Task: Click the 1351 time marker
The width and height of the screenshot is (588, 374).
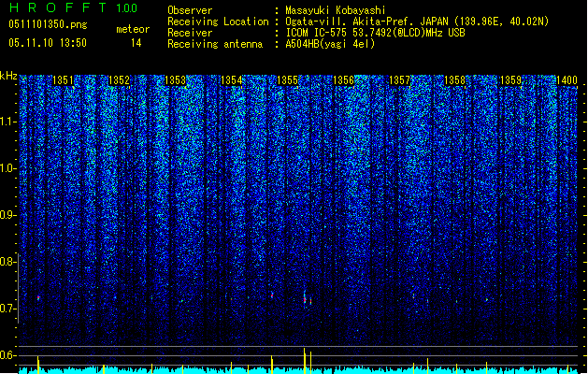Action: pos(63,80)
